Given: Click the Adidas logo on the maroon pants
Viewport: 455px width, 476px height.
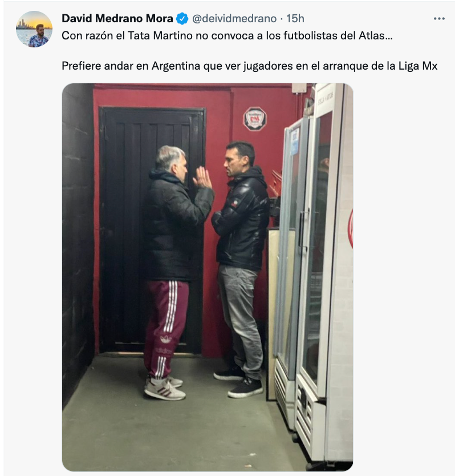Looking at the screenshot, I should [165, 339].
